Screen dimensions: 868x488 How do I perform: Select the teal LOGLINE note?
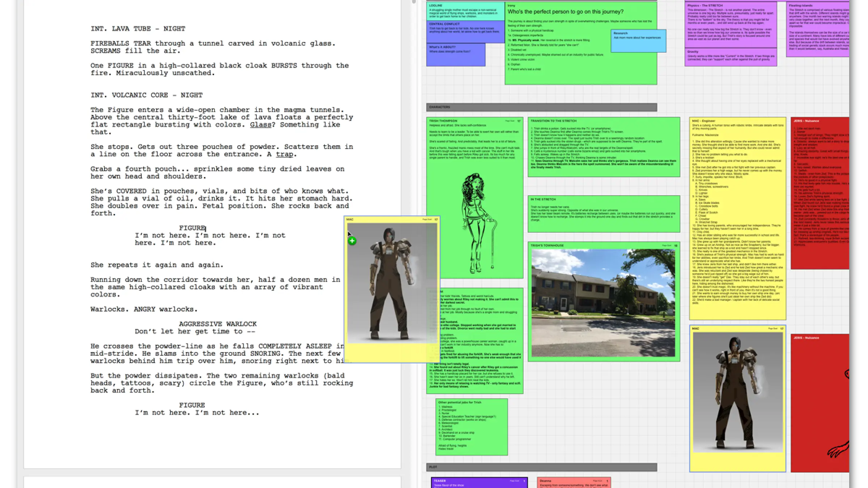[464, 11]
